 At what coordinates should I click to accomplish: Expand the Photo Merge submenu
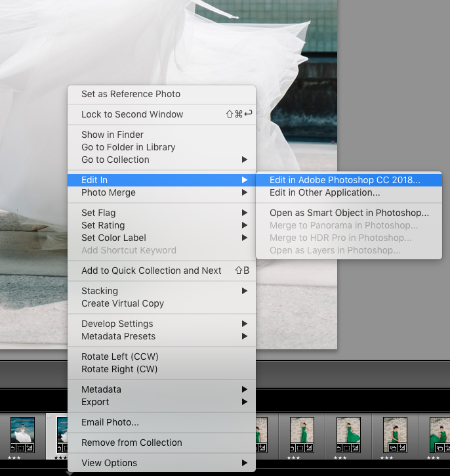[x=161, y=192]
